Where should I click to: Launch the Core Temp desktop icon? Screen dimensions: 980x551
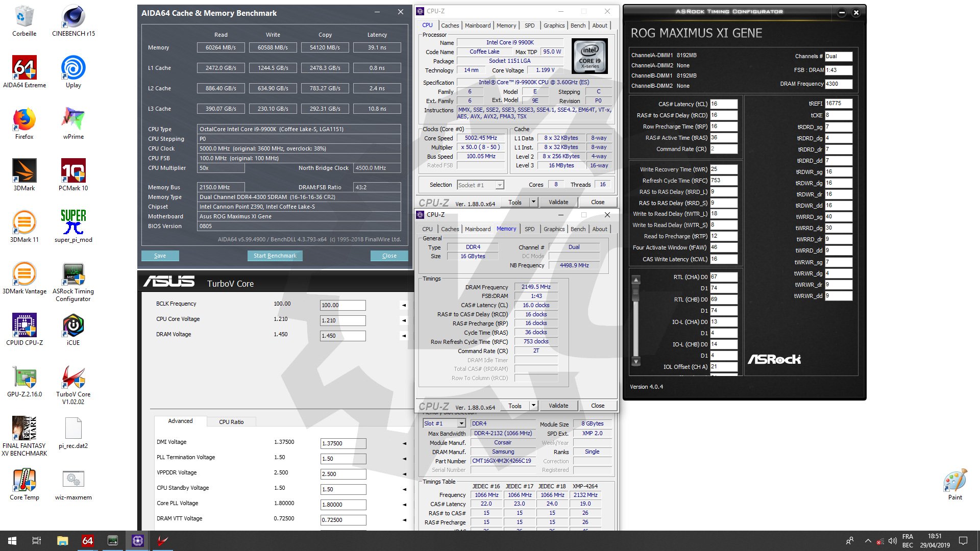(24, 484)
